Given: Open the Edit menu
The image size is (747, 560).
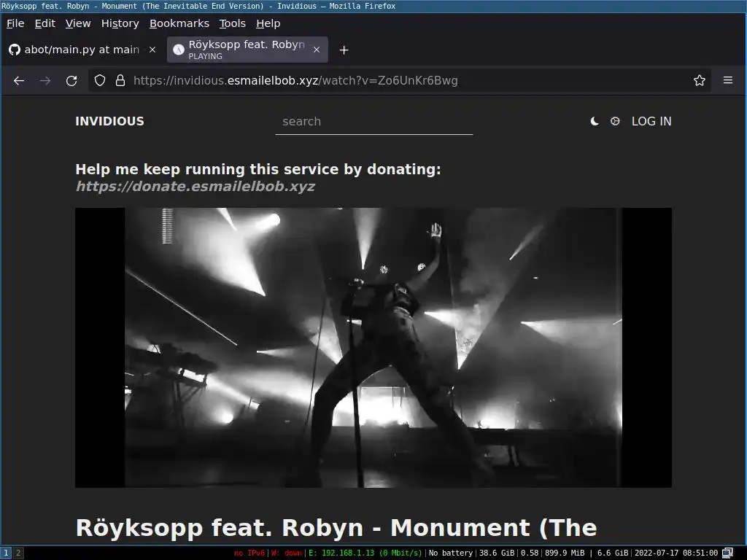Looking at the screenshot, I should (x=44, y=23).
